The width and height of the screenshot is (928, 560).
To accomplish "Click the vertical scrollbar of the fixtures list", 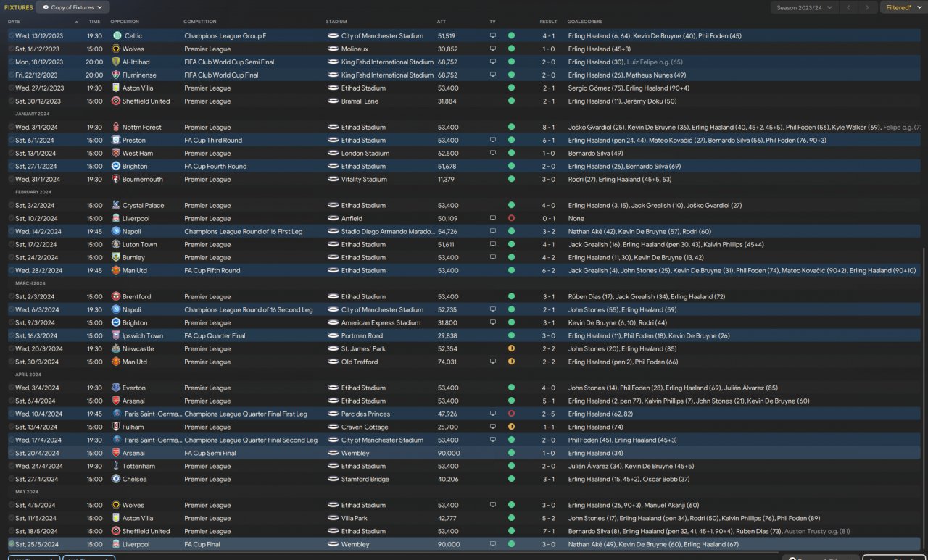I will point(924,398).
